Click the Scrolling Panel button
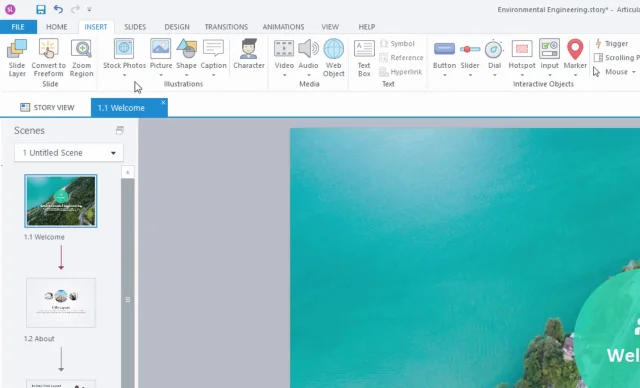 pos(617,58)
